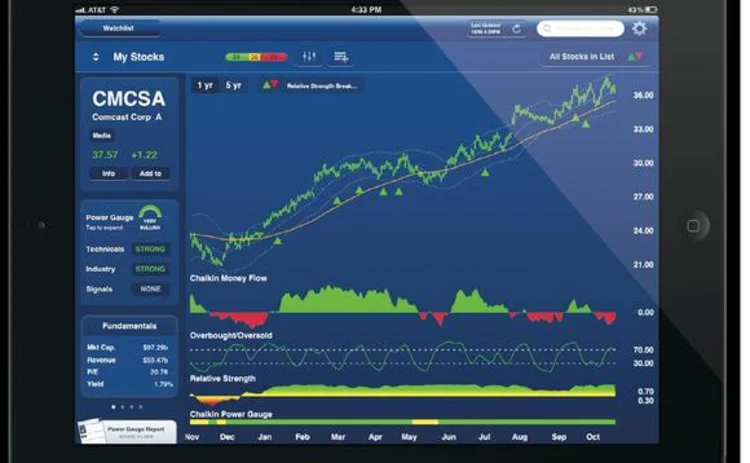Tap the Chaikin Money Flow label
The height and width of the screenshot is (463, 750).
[x=228, y=278]
